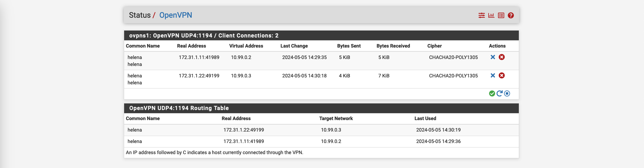This screenshot has width=644, height=168.
Task: Click the Common Name column header in connections table
Action: (143, 46)
